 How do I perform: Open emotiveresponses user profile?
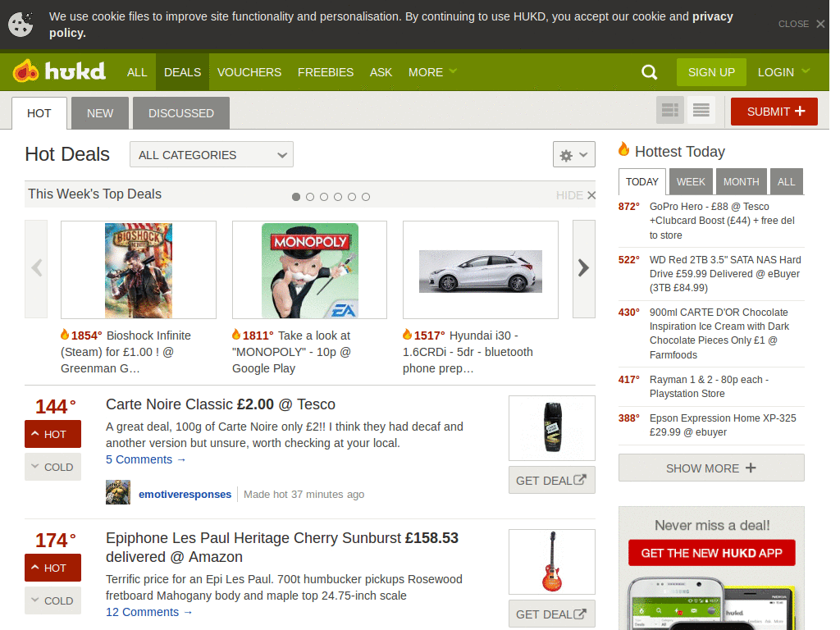tap(185, 495)
